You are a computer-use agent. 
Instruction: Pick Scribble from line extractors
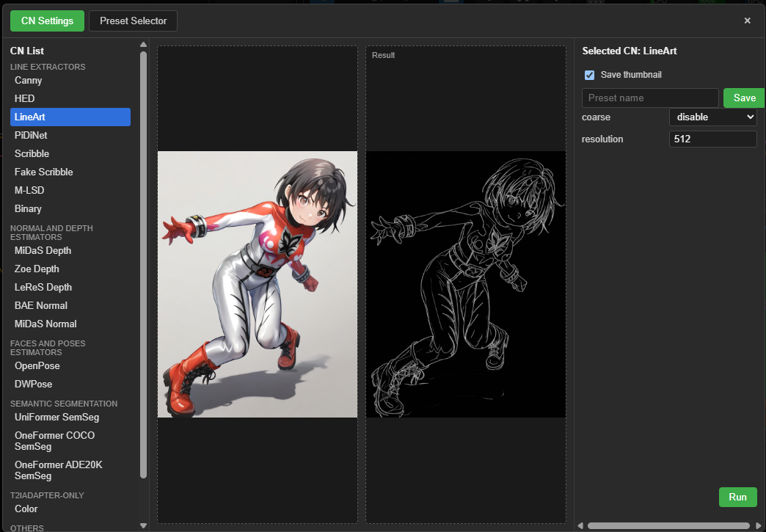pos(70,153)
